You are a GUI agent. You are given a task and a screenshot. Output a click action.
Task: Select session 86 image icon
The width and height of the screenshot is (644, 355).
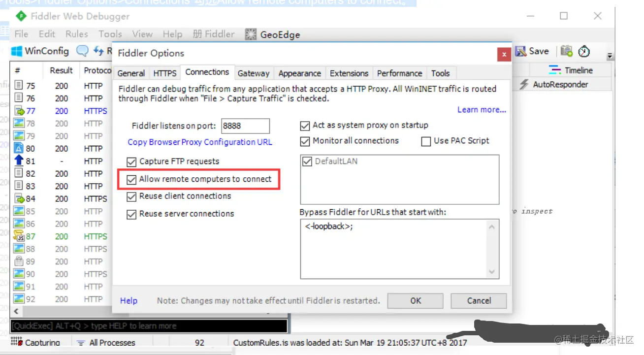click(x=19, y=224)
